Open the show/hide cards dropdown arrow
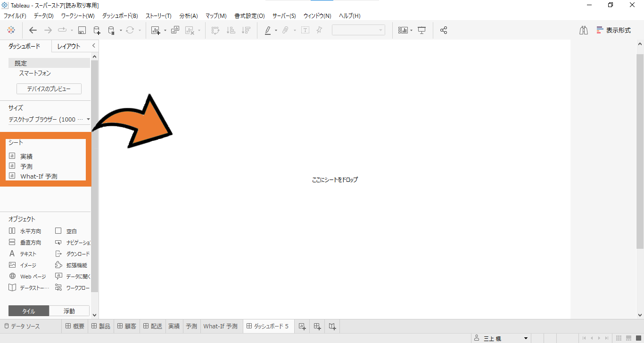This screenshot has height=343, width=644. 411,31
